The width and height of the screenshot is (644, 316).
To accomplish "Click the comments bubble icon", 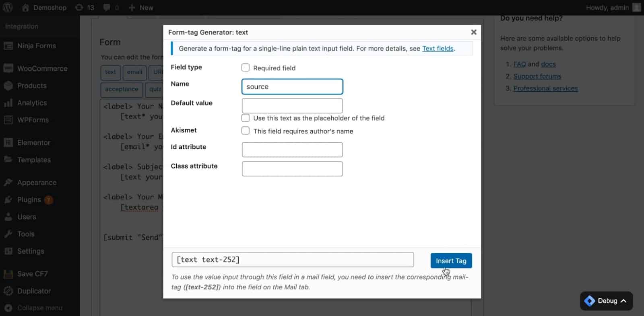I will [107, 8].
